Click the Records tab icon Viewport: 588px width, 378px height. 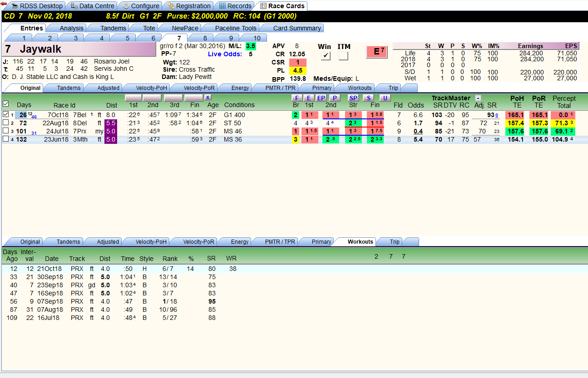(222, 6)
